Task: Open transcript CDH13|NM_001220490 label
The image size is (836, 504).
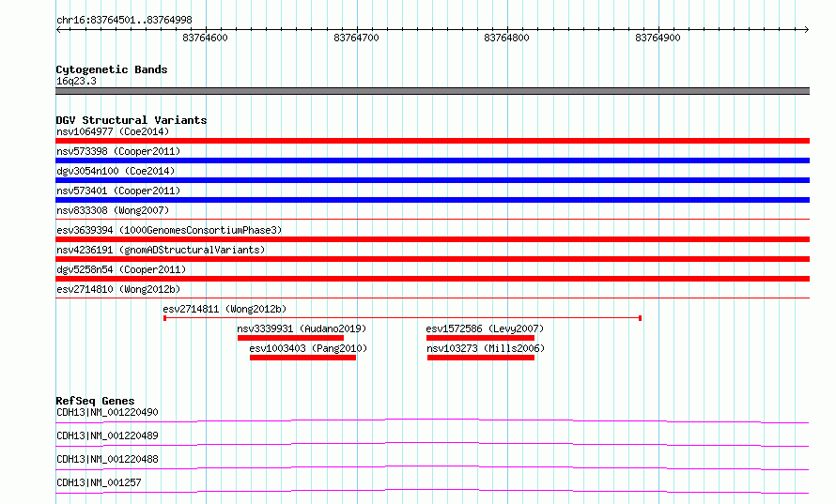Action: click(x=107, y=412)
